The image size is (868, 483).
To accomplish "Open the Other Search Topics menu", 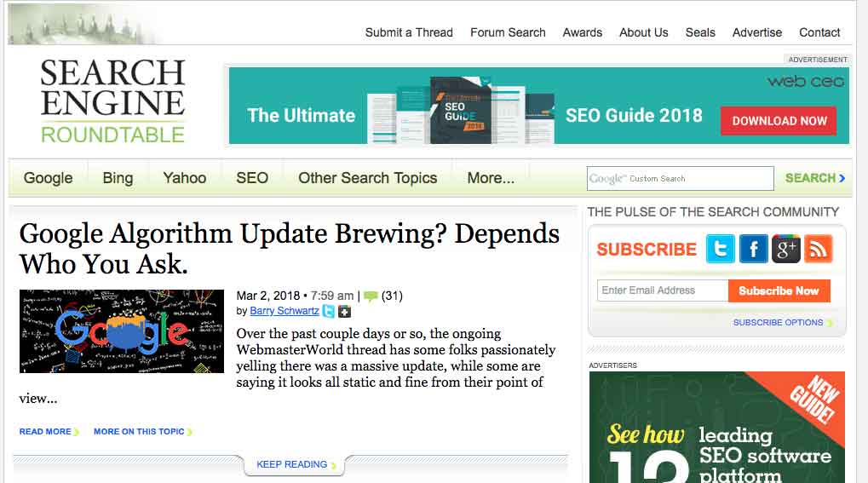I will coord(367,178).
